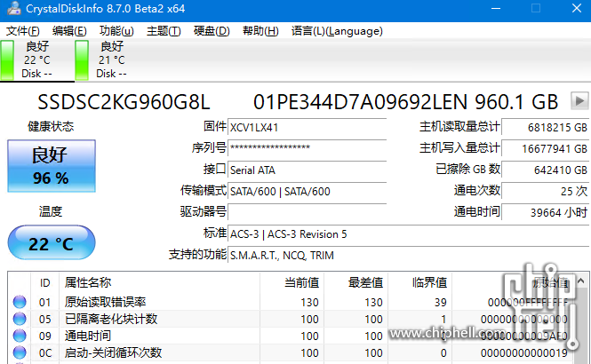Screen dimensions: 591x364
Task: Open the 功能(u) menu
Action: [116, 31]
